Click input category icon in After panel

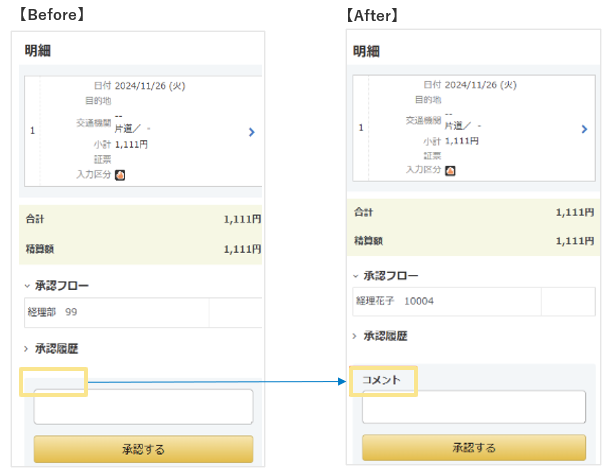coord(450,170)
